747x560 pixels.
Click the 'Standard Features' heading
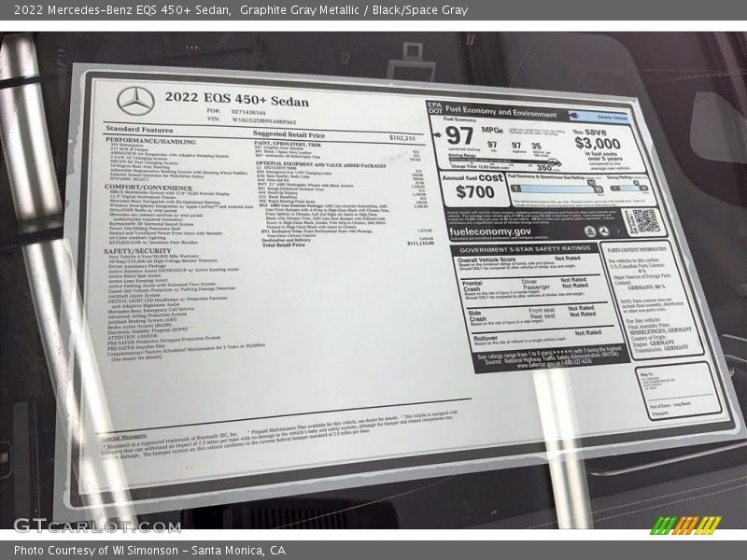pos(139,129)
